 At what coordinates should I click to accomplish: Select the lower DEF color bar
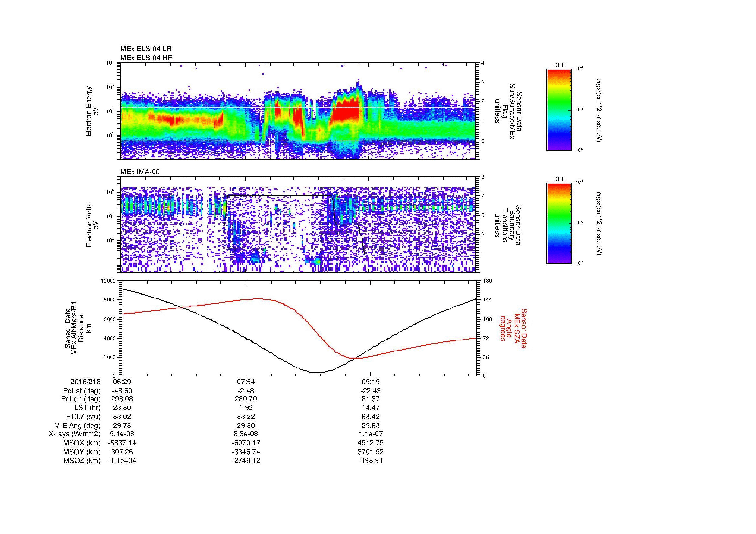559,224
